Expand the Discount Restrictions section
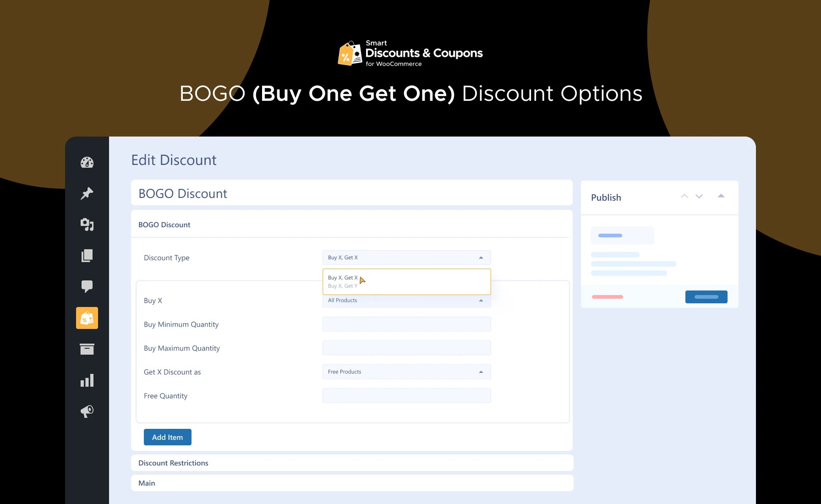The height and width of the screenshot is (504, 821). click(x=173, y=463)
